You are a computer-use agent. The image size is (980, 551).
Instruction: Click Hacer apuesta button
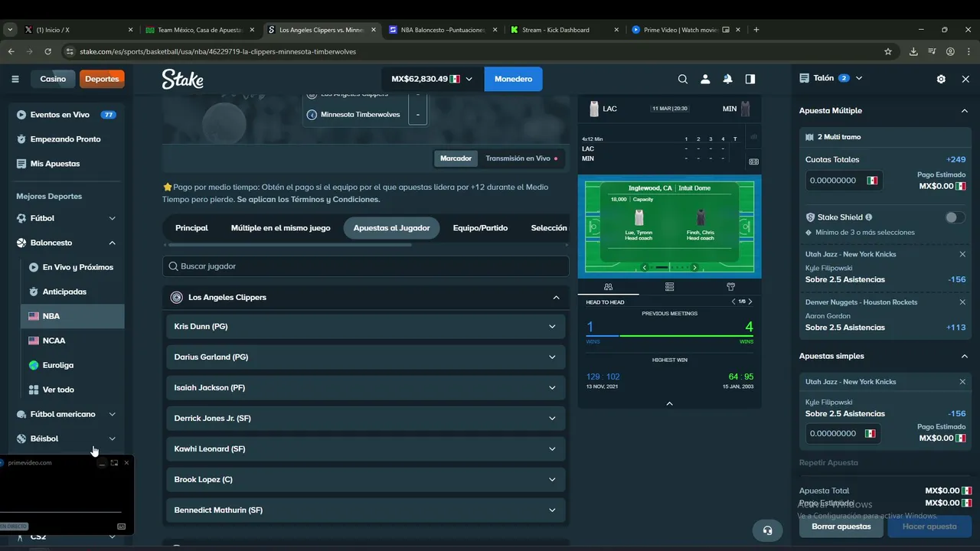[929, 527]
